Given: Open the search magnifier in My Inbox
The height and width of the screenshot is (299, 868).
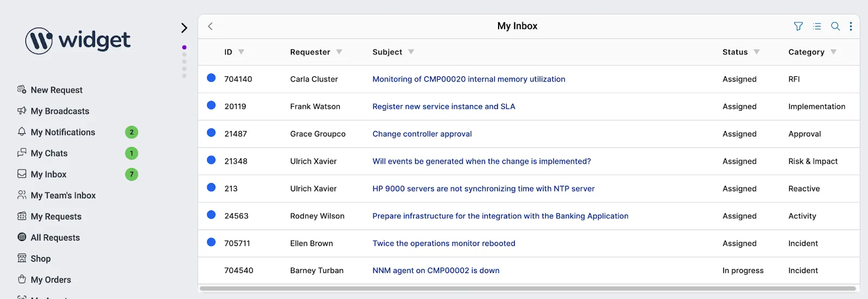Looking at the screenshot, I should 835,26.
